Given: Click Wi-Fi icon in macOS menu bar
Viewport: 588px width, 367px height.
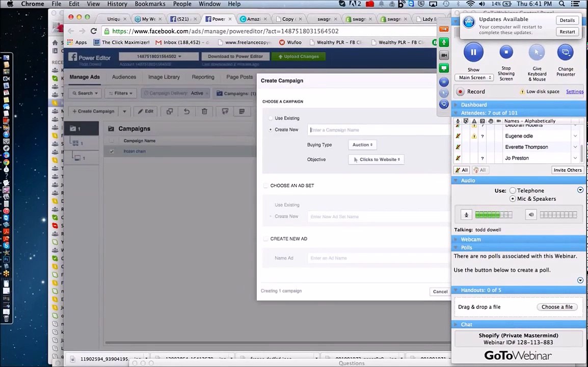Looking at the screenshot, I should click(x=470, y=4).
